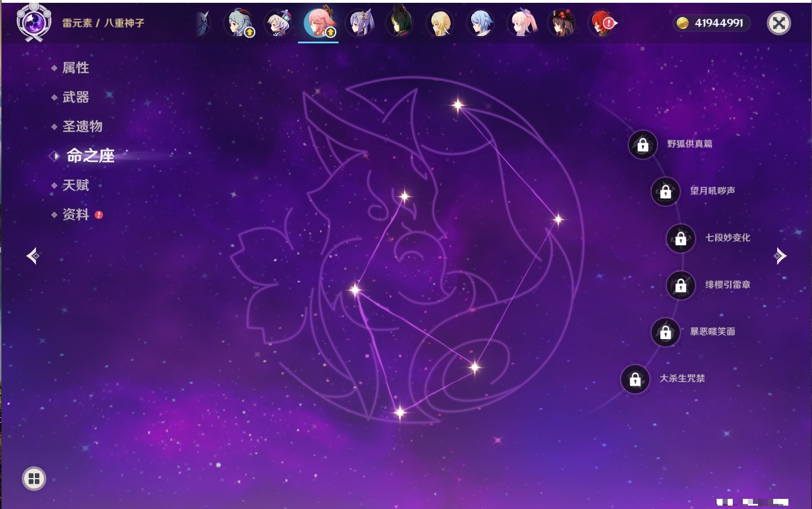Choose Hu Tao's avatar with flower hat
This screenshot has width=812, height=509.
tap(562, 23)
